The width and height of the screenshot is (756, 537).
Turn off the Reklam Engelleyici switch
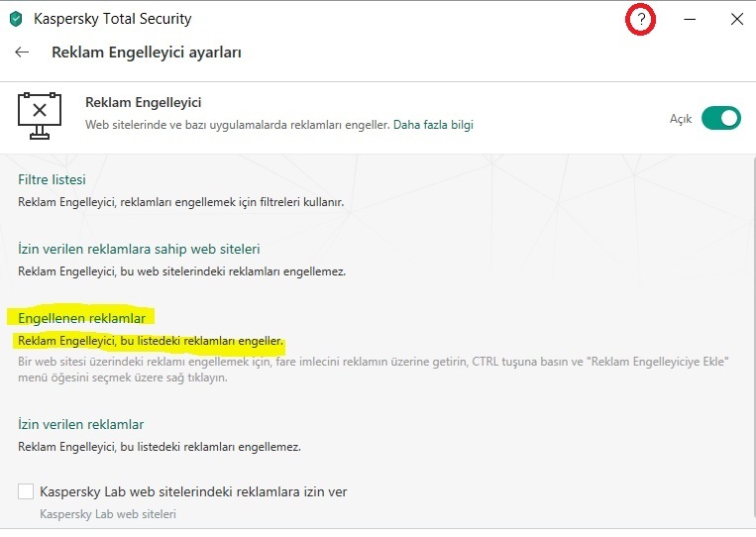click(x=720, y=118)
